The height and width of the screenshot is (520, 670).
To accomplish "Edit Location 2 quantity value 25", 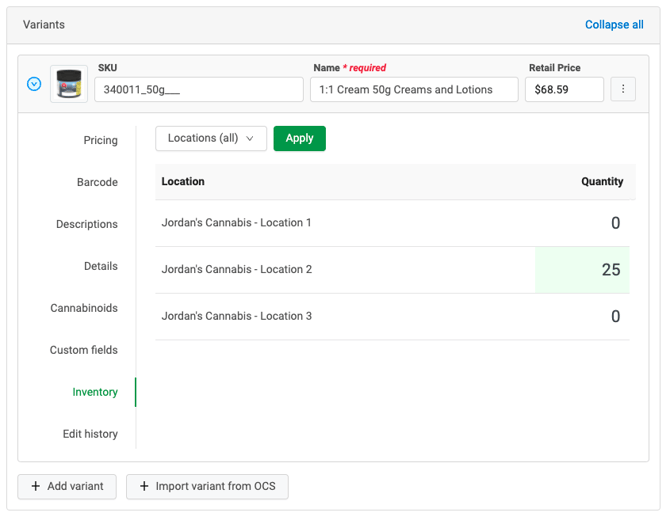I will [x=583, y=269].
